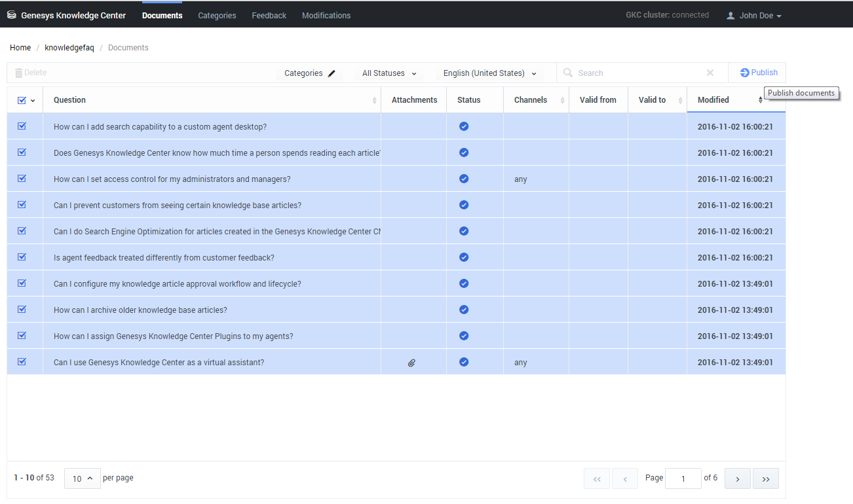Open the Categories tab in top navigation
The height and width of the screenshot is (504, 853).
tap(217, 15)
